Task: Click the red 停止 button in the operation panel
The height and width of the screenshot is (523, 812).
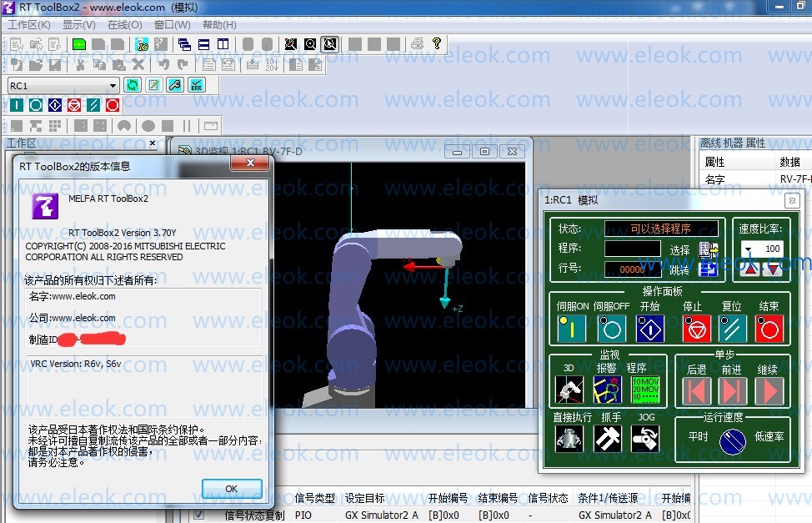Action: (696, 329)
